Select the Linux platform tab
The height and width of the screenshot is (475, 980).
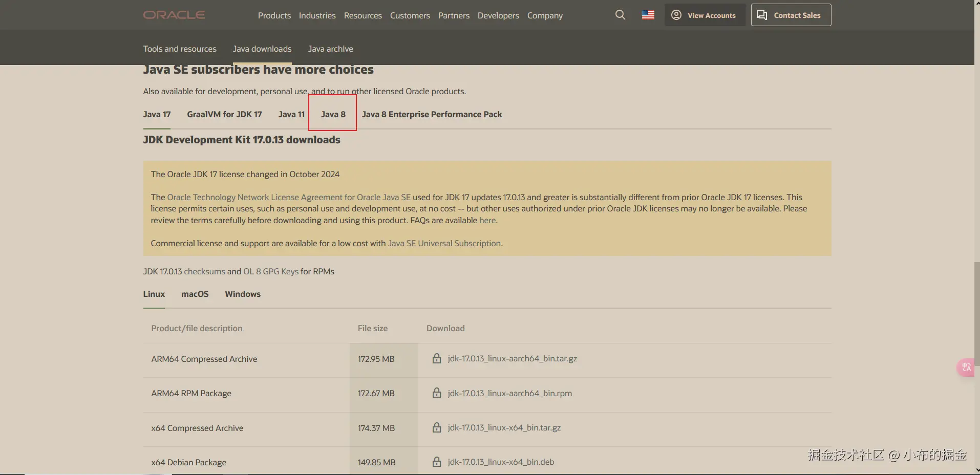pyautogui.click(x=154, y=294)
